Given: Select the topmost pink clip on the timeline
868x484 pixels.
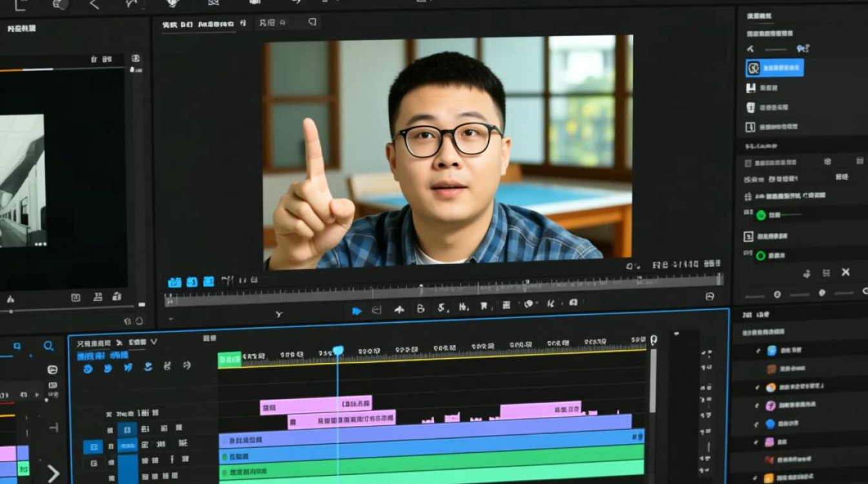Looking at the screenshot, I should pos(316,405).
